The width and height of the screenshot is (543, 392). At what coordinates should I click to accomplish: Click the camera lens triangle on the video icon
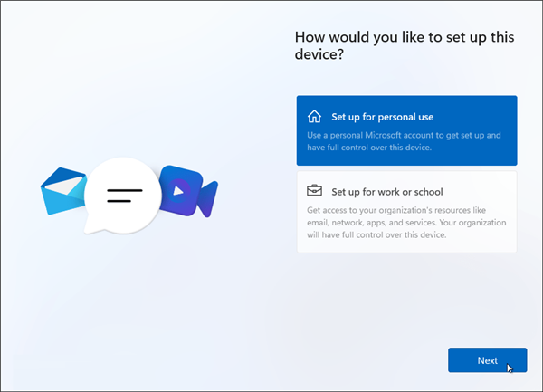click(x=207, y=199)
